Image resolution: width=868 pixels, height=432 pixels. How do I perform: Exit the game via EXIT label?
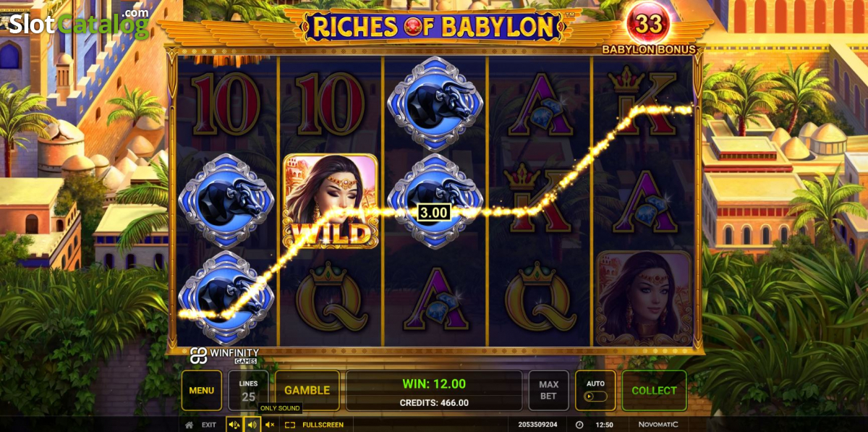(x=209, y=425)
